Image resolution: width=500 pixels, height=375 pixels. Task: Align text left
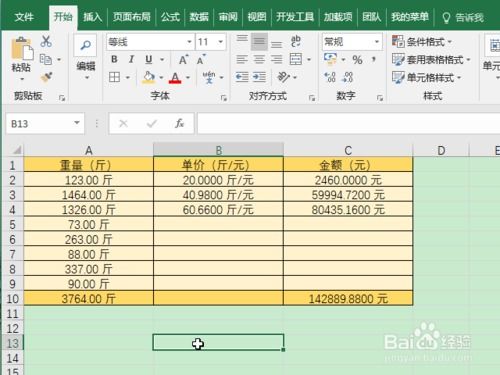click(x=242, y=59)
